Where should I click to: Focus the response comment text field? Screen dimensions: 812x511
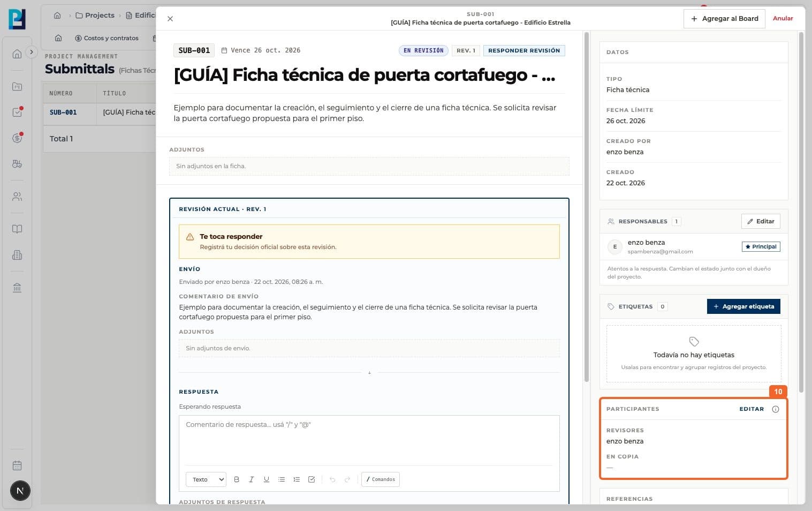tap(369, 439)
